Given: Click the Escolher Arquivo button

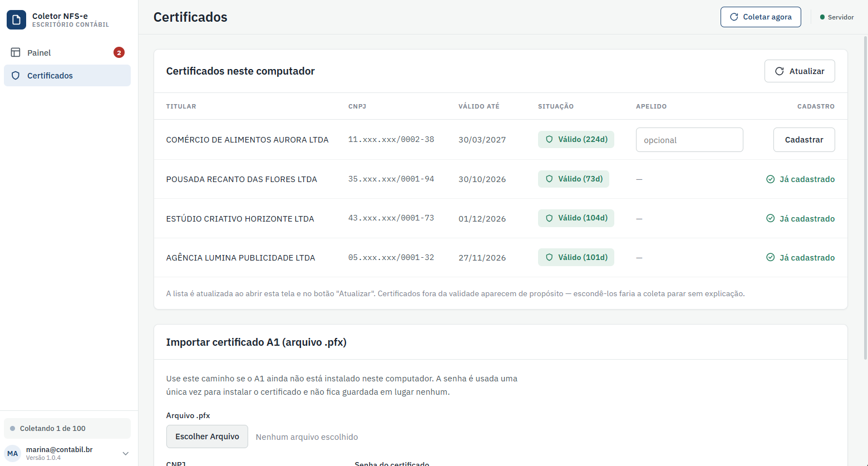Looking at the screenshot, I should 207,436.
